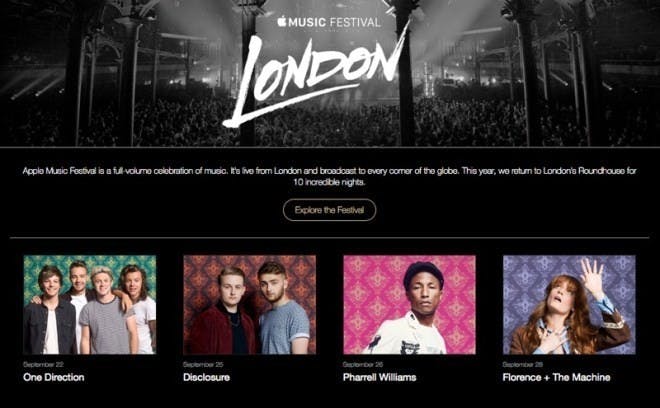This screenshot has width=660, height=408.
Task: Click the Apple logo in the header
Action: click(x=282, y=21)
